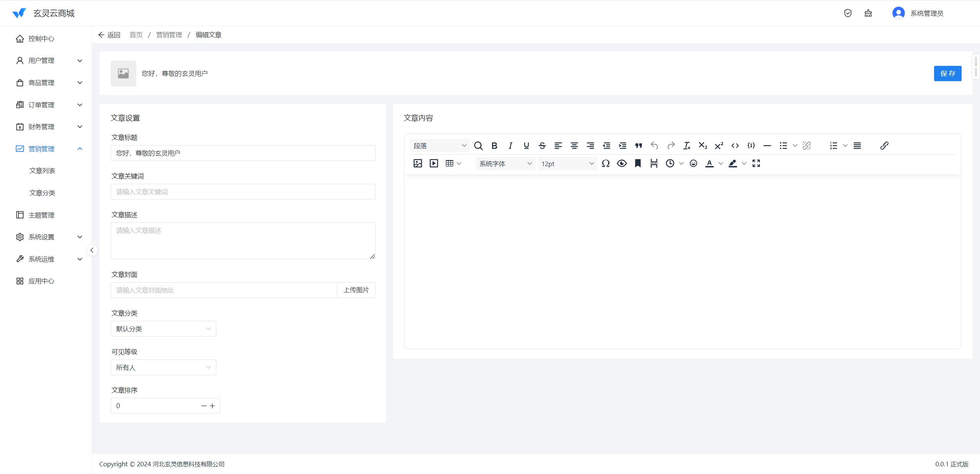Click the insert link icon
The height and width of the screenshot is (474, 980).
884,145
